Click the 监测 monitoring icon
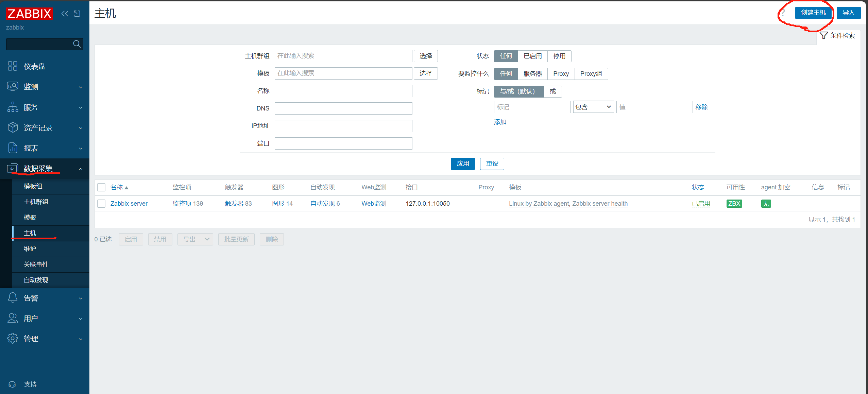This screenshot has height=394, width=868. pos(13,86)
